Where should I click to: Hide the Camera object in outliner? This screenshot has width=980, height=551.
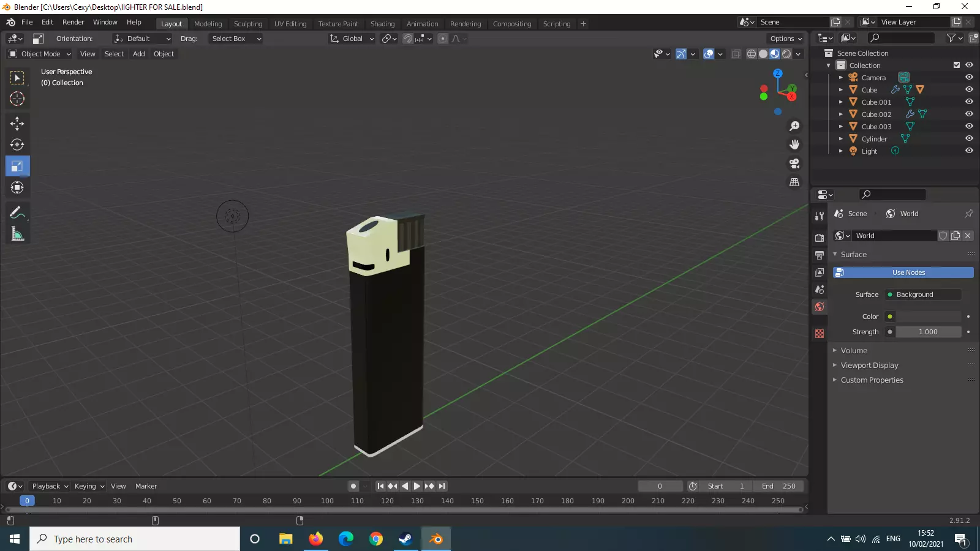pyautogui.click(x=969, y=78)
